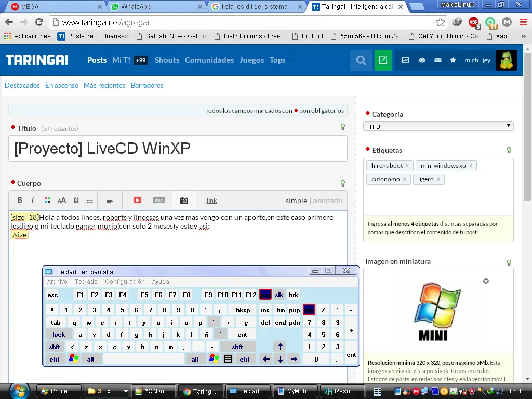
Task: Open the text color picker in editor
Action: click(x=47, y=200)
